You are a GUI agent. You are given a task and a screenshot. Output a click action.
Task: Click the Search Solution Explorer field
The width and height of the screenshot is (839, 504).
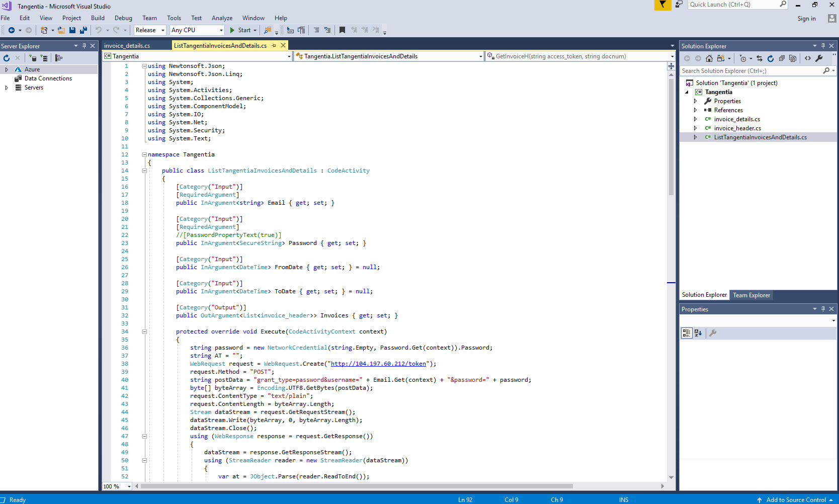click(x=751, y=71)
